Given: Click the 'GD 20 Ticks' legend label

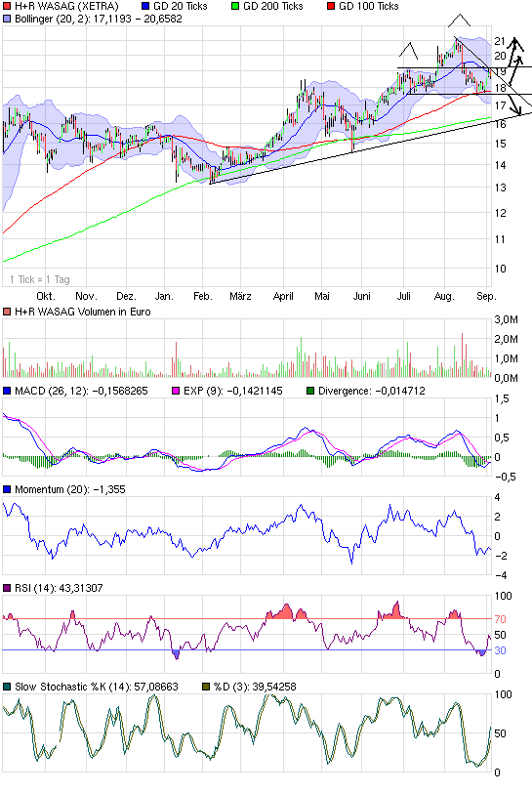Looking at the screenshot, I should [x=181, y=7].
